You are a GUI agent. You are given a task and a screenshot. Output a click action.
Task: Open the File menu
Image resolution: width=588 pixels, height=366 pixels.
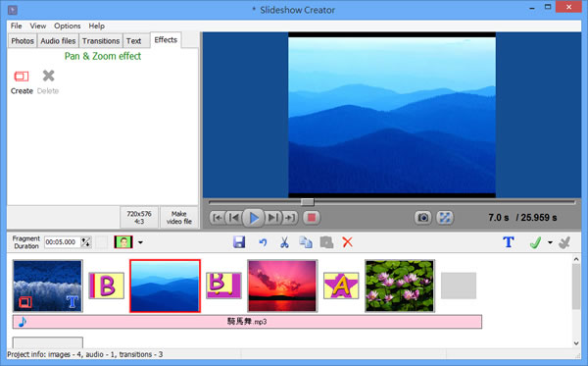point(16,26)
